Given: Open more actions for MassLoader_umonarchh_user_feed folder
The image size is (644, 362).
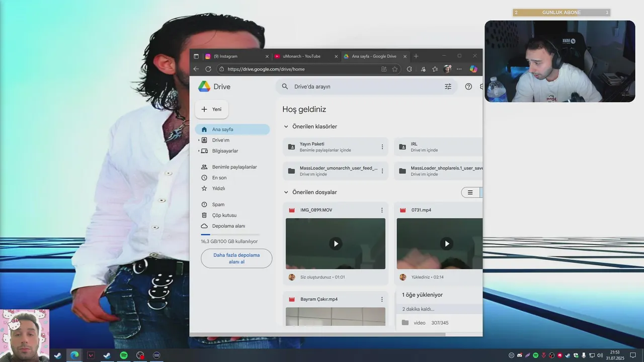Looking at the screenshot, I should pyautogui.click(x=382, y=171).
